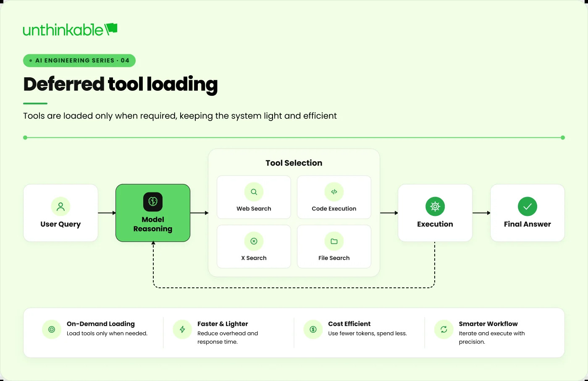Click the 'Cost Efficient' heading
The width and height of the screenshot is (588, 381).
pyautogui.click(x=349, y=324)
